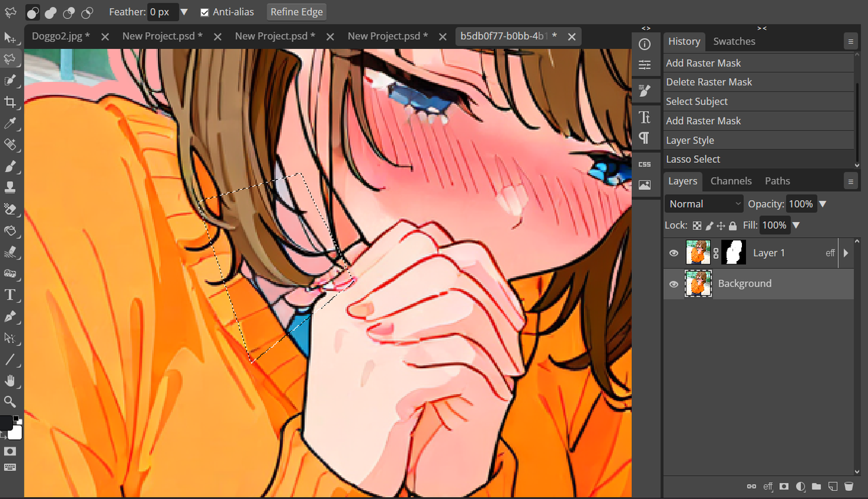Open the History panel options menu
This screenshot has height=499, width=868.
pyautogui.click(x=850, y=41)
